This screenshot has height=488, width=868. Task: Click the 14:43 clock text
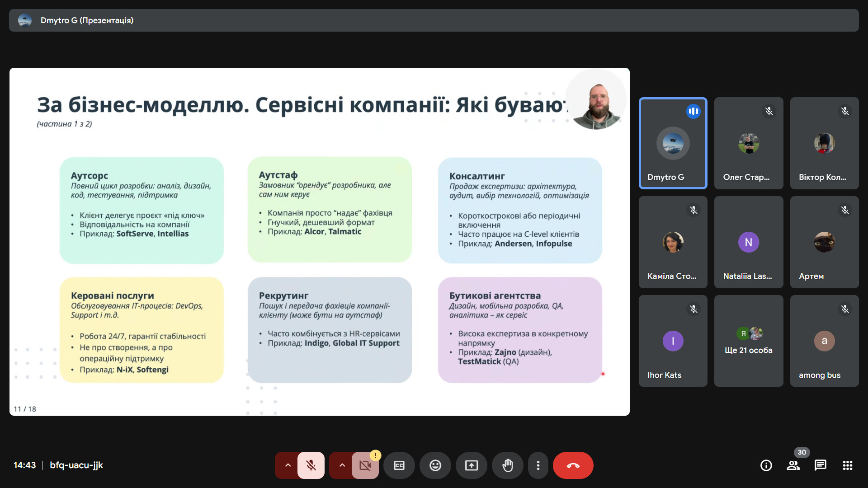[24, 465]
